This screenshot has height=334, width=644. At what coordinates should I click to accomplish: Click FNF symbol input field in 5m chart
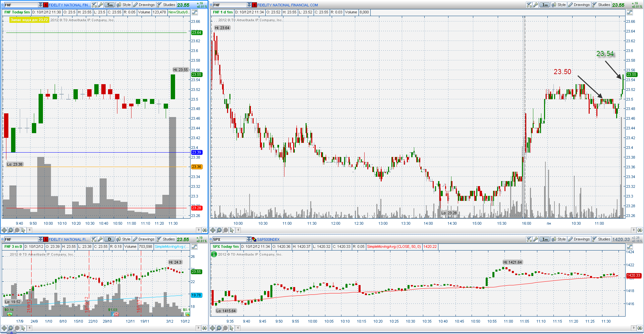tap(21, 5)
